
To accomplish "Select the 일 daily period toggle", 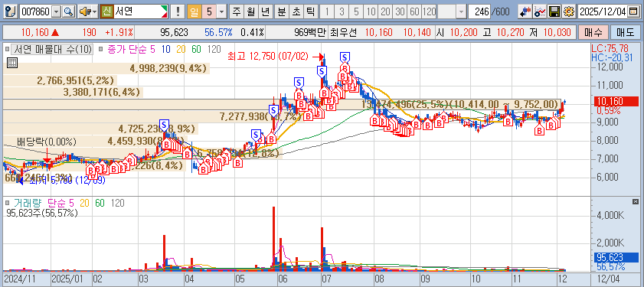I will 195,11.
